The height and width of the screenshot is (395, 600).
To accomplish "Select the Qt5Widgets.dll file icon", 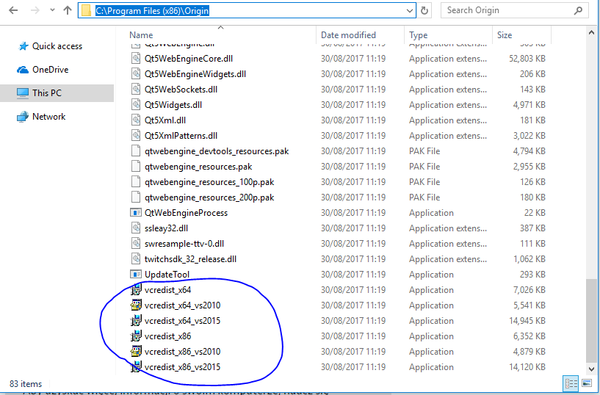I will click(x=136, y=104).
